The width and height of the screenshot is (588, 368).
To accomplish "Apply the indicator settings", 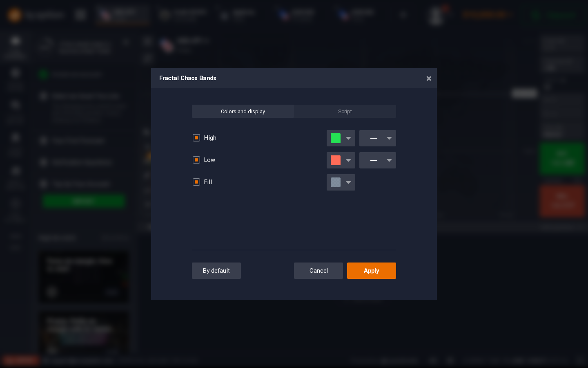I will click(372, 271).
